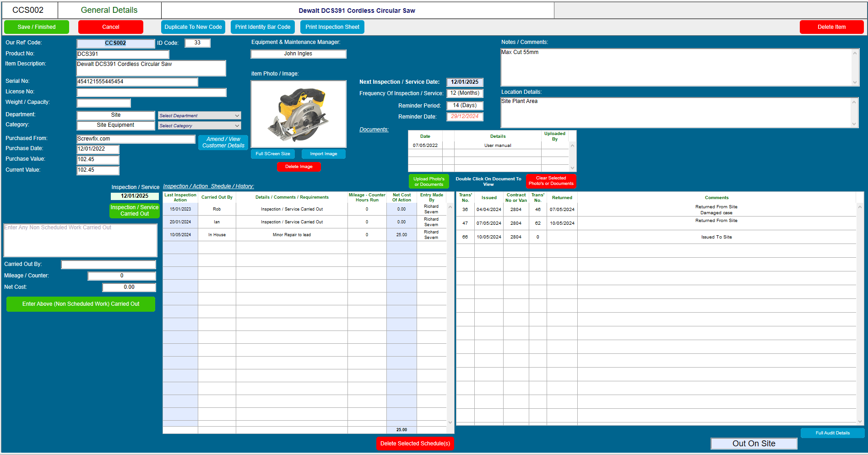868x455 pixels.
Task: Print the inspection sheet
Action: [332, 27]
